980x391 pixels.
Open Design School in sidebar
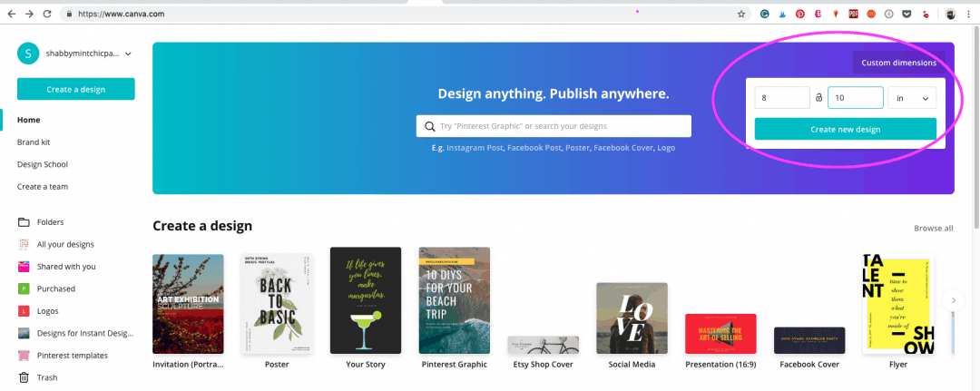(43, 164)
